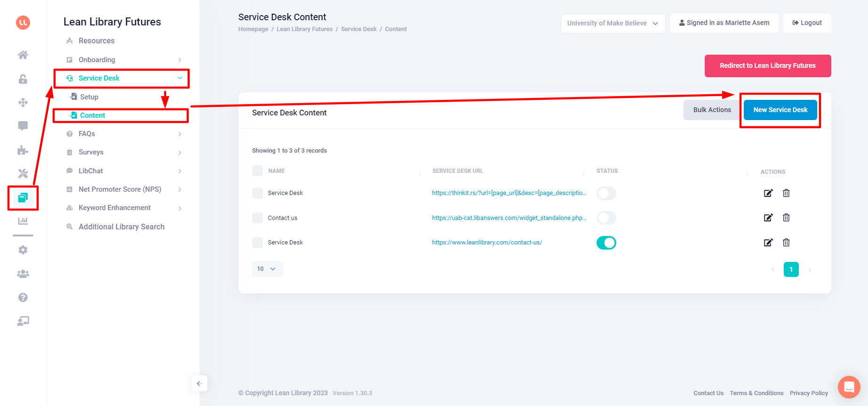Open the four-arrows move icon in rail
This screenshot has width=868, height=406.
pos(23,102)
